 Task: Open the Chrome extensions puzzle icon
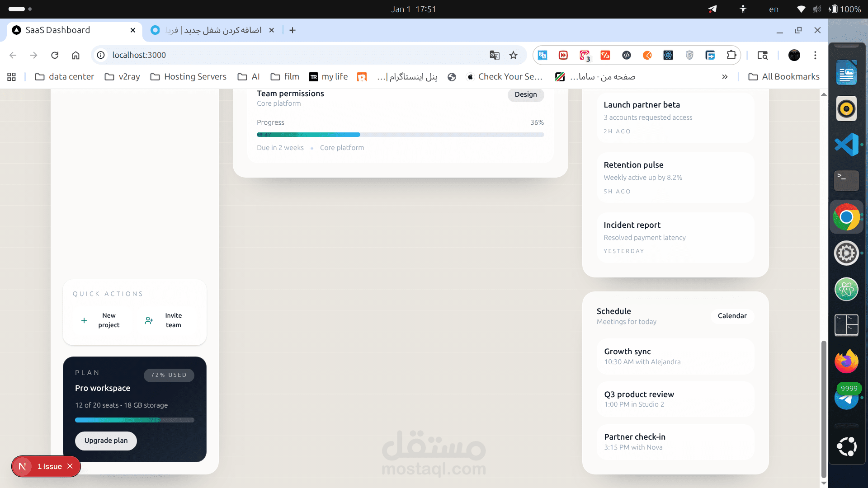[731, 55]
